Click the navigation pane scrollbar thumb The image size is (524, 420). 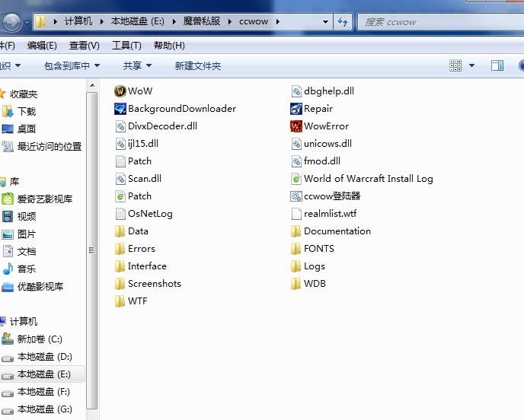click(92, 250)
